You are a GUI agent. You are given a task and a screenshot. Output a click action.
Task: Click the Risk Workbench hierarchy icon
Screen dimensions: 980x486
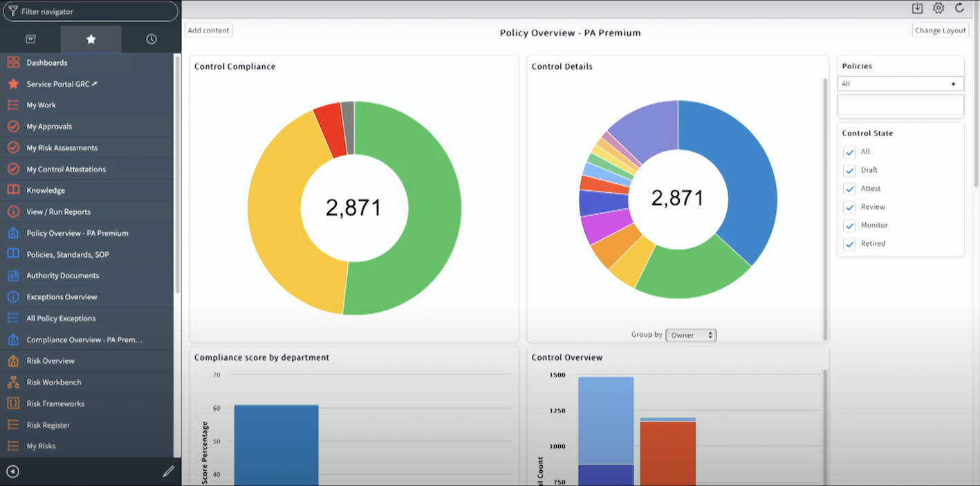click(13, 382)
